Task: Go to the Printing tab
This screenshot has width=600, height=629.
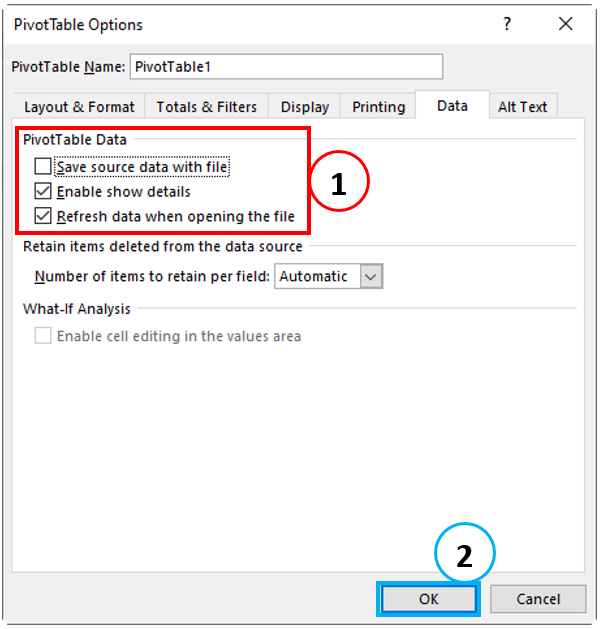Action: (x=378, y=107)
